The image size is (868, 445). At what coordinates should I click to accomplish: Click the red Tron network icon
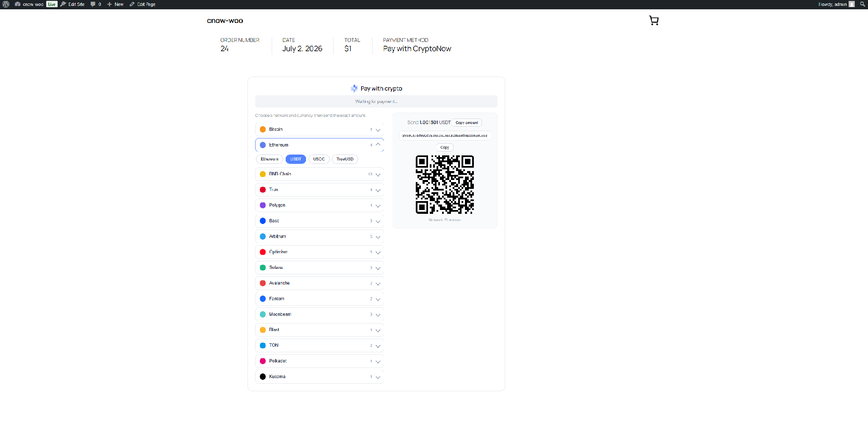pos(263,190)
